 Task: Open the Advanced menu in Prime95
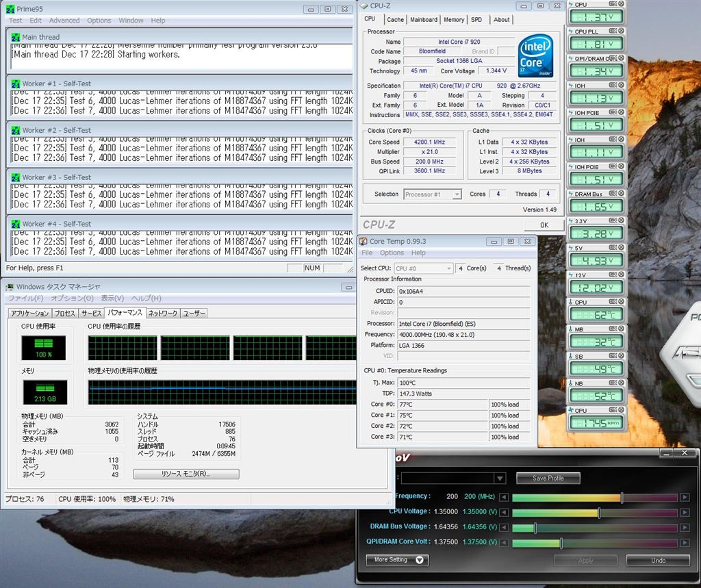click(x=64, y=21)
